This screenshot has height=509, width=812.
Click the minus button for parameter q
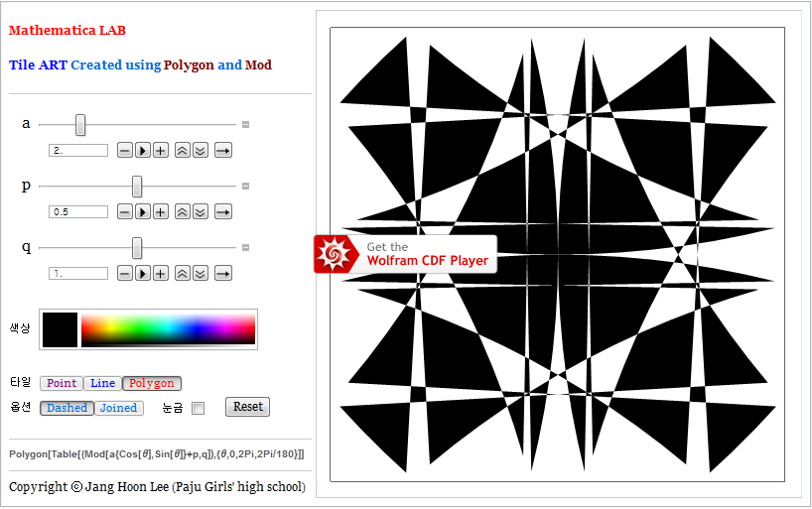[x=125, y=274]
